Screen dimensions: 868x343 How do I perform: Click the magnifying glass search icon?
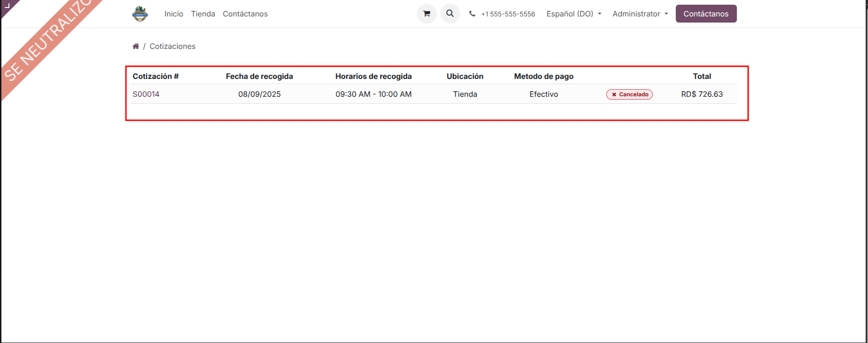(x=450, y=14)
